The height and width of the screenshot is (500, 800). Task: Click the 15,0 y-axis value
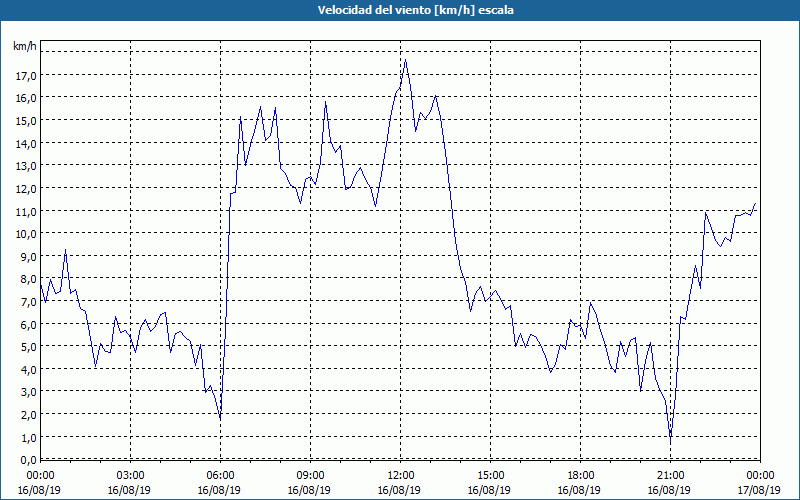coord(26,121)
